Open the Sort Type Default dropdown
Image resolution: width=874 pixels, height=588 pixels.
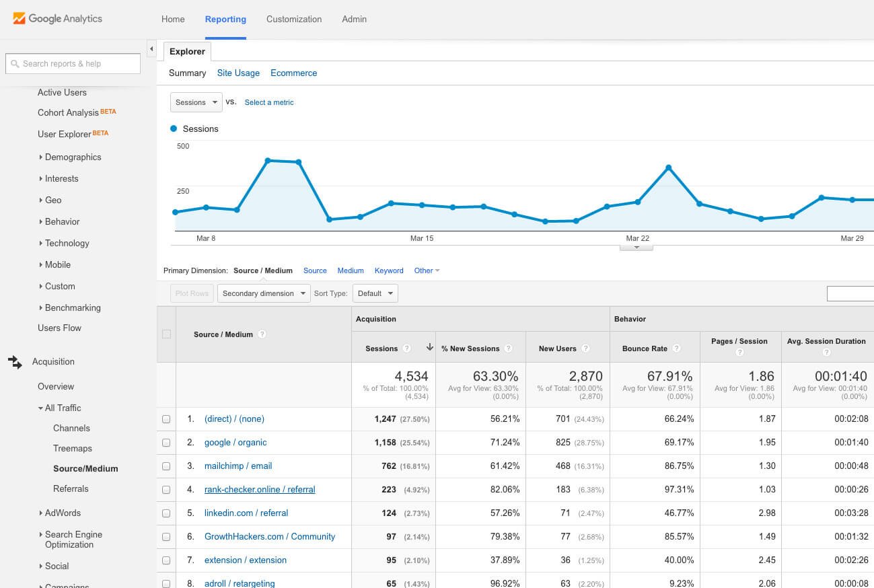375,293
